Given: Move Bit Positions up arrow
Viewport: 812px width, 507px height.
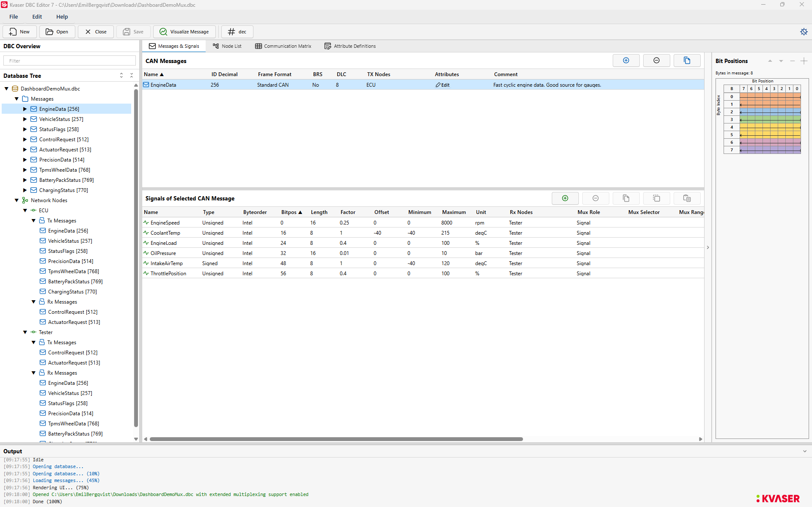Looking at the screenshot, I should pyautogui.click(x=770, y=61).
